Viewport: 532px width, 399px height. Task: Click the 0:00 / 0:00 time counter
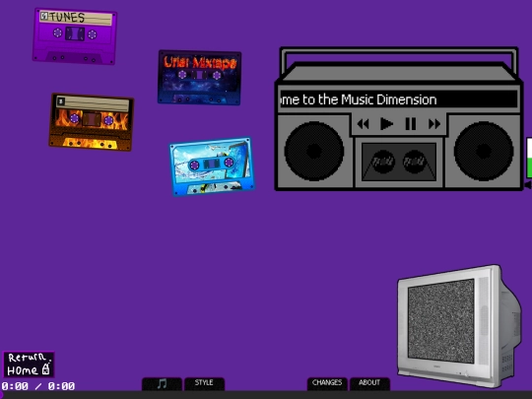coord(38,386)
